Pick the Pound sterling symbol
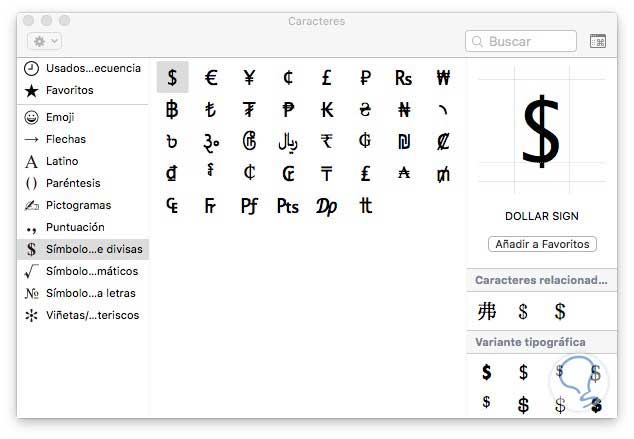The width and height of the screenshot is (634, 439). (x=327, y=77)
